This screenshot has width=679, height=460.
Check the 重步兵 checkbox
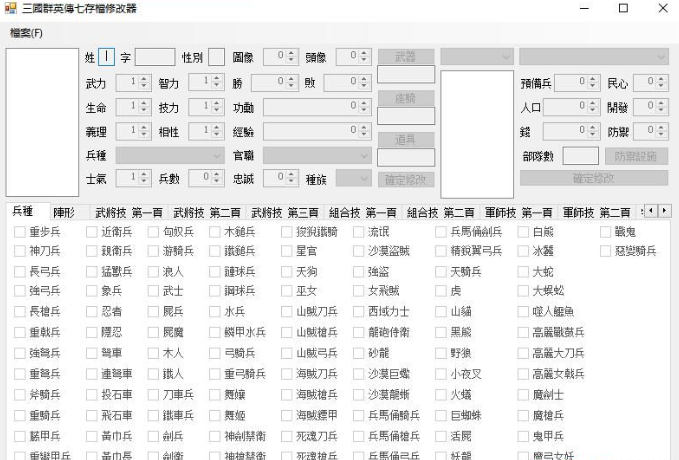(19, 232)
